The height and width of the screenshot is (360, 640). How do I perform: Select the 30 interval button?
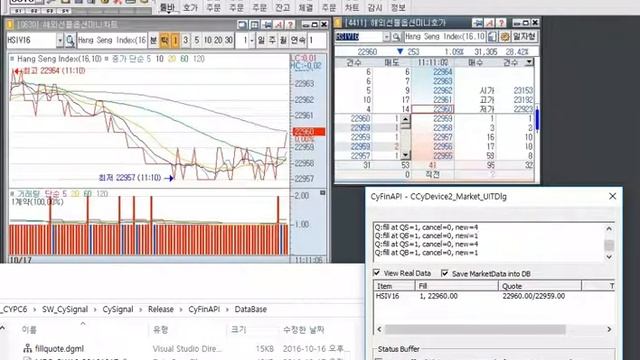coord(229,40)
